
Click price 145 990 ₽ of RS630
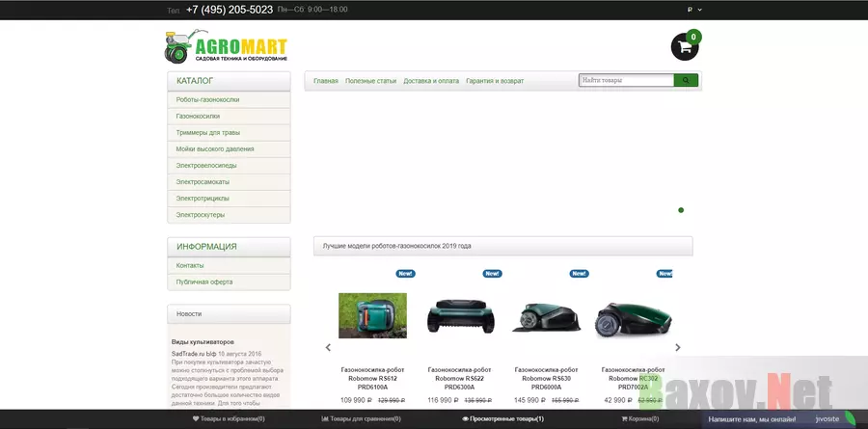[530, 400]
